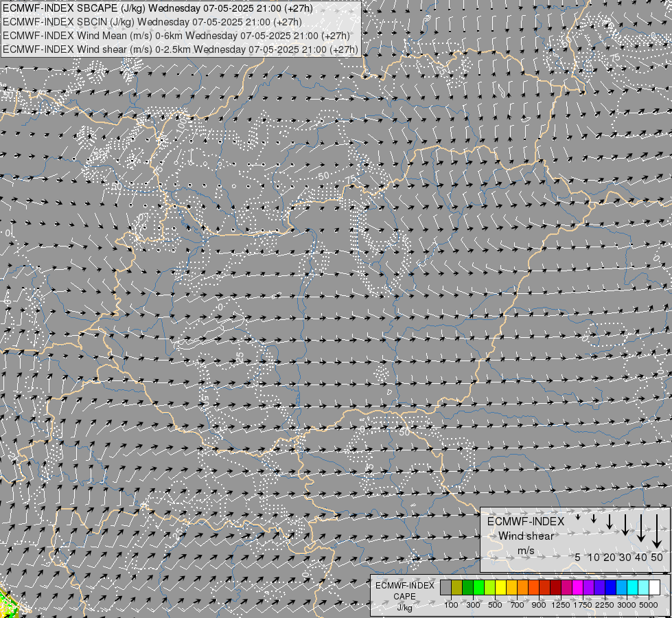Image resolution: width=672 pixels, height=618 pixels.
Task: Click the Wind Mean 0-6km title line
Action: 176,36
